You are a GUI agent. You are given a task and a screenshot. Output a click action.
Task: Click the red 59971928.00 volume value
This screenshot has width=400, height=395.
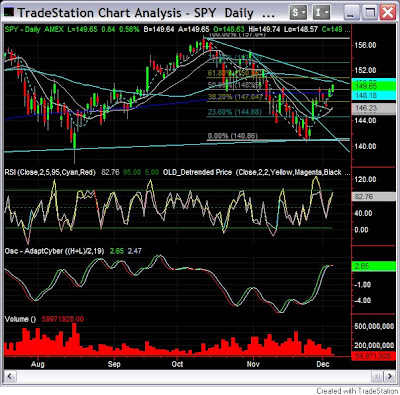click(63, 319)
